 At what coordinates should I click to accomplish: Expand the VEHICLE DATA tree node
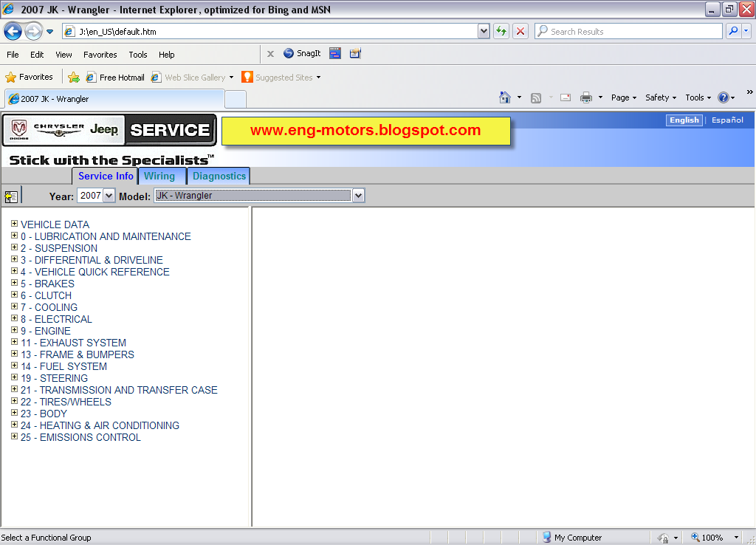15,224
